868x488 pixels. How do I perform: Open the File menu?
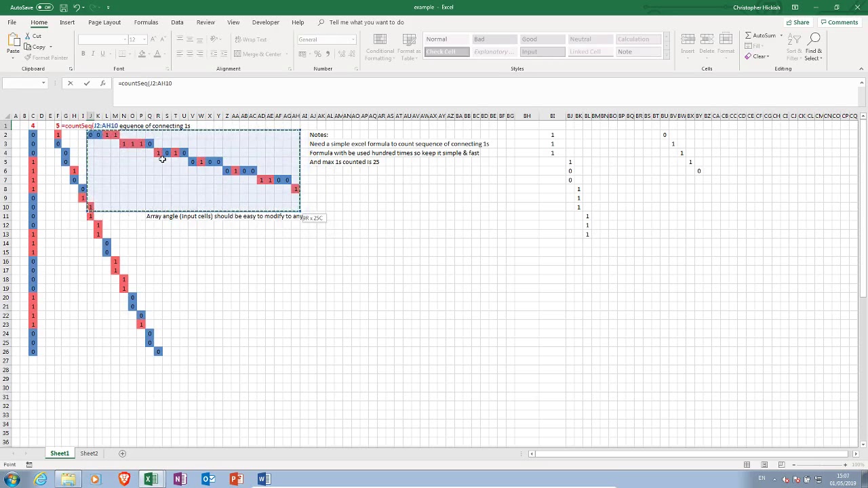(12, 22)
